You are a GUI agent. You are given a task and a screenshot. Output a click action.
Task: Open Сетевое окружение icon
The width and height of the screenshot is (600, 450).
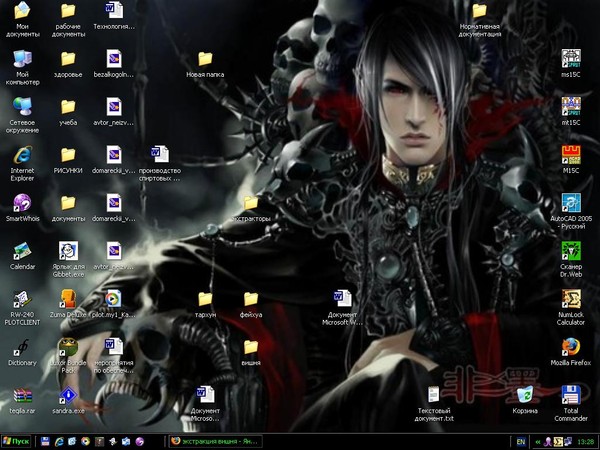coord(22,115)
